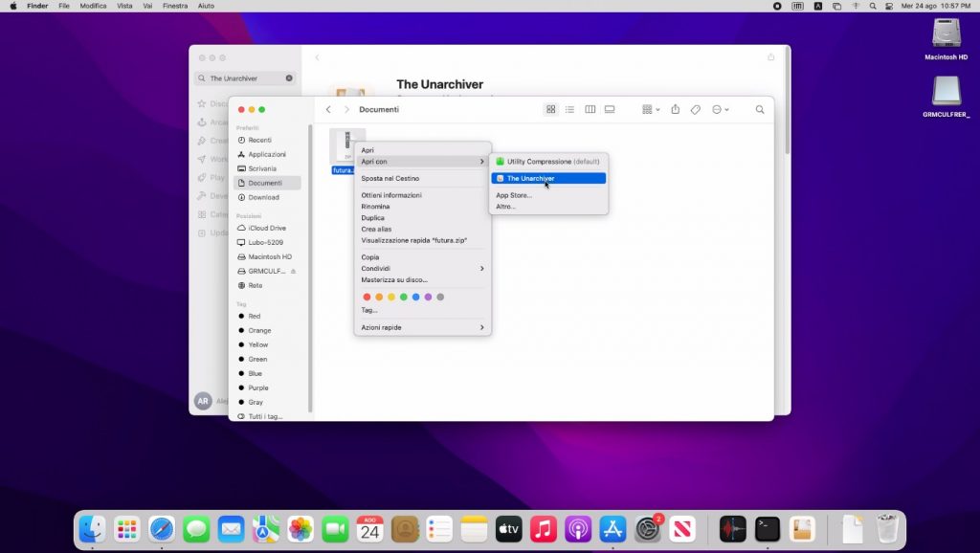This screenshot has width=980, height=553.
Task: Select icon grid view in Finder toolbar
Action: [550, 110]
